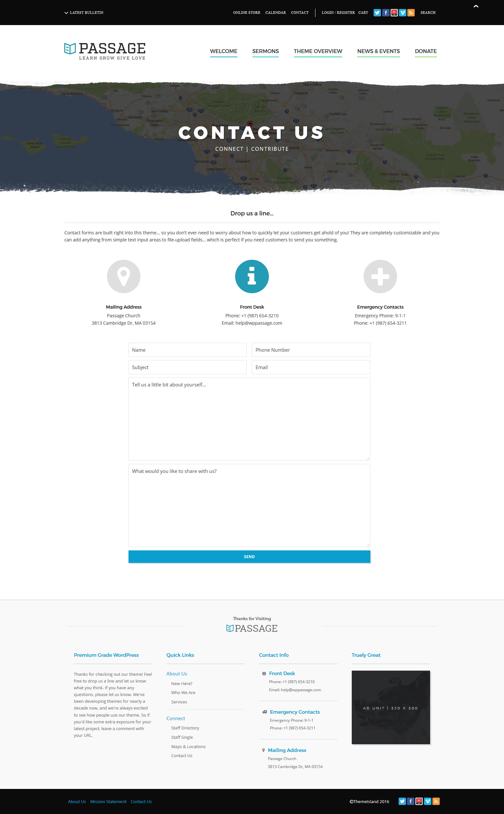The image size is (504, 814).
Task: Expand the Latest Bulletin dropdown
Action: click(84, 13)
